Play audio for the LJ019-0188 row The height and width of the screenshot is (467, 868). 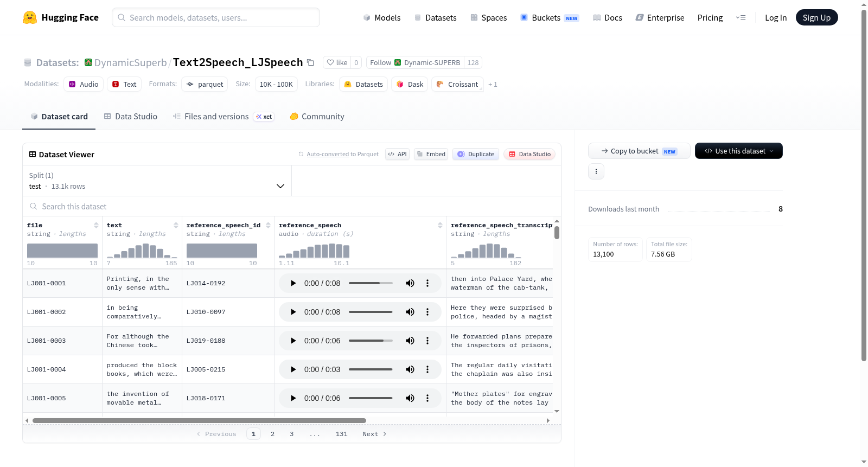point(293,341)
